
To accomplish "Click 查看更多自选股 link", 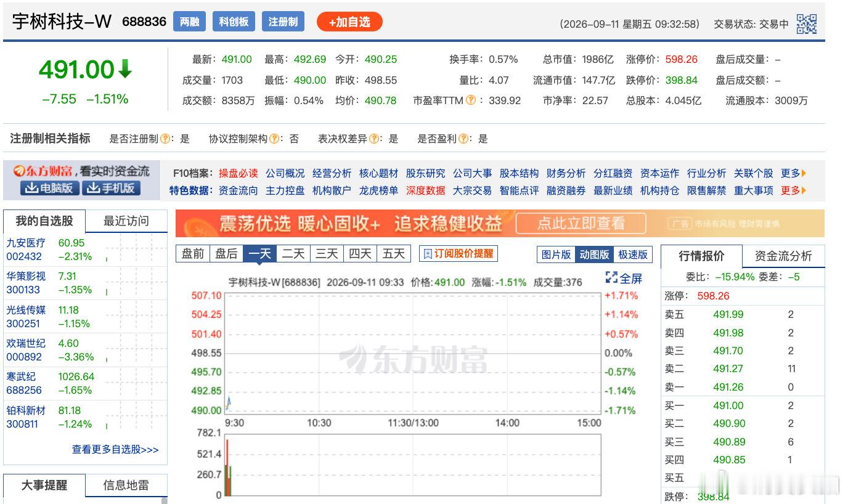I will click(115, 450).
